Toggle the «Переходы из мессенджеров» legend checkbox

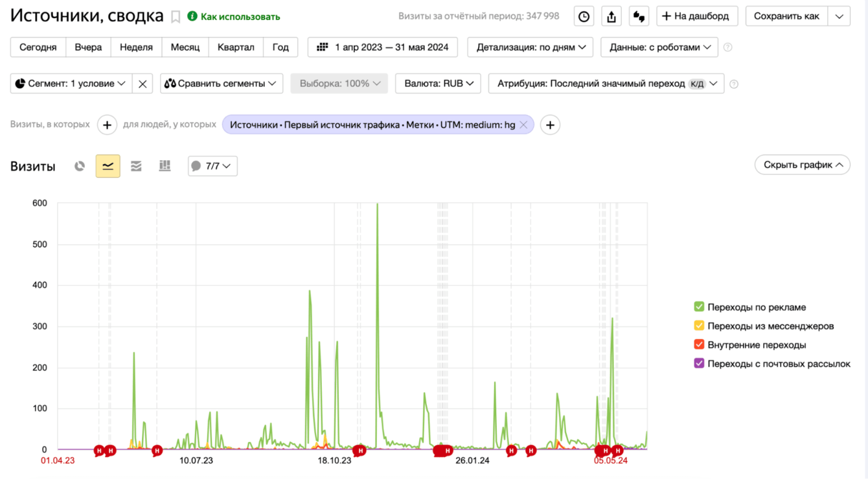[699, 326]
